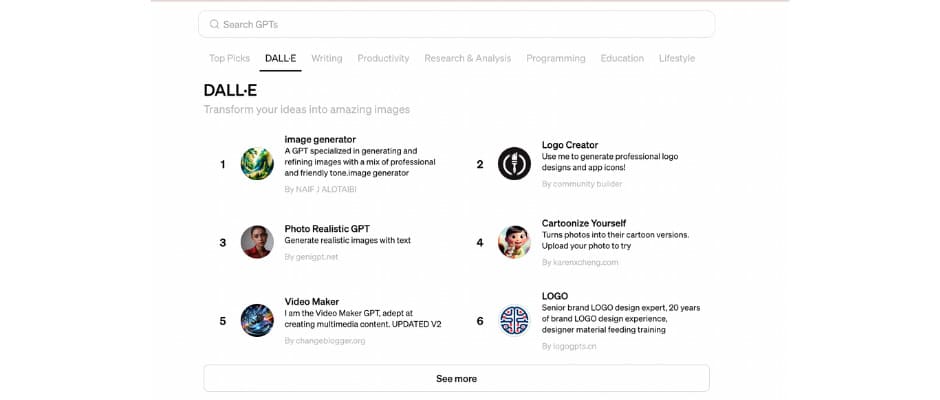
Task: Switch to the Writing tab
Action: tap(327, 58)
